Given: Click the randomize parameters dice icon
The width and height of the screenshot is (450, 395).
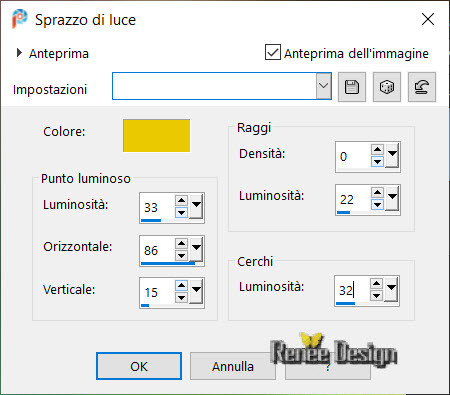Looking at the screenshot, I should [x=387, y=87].
